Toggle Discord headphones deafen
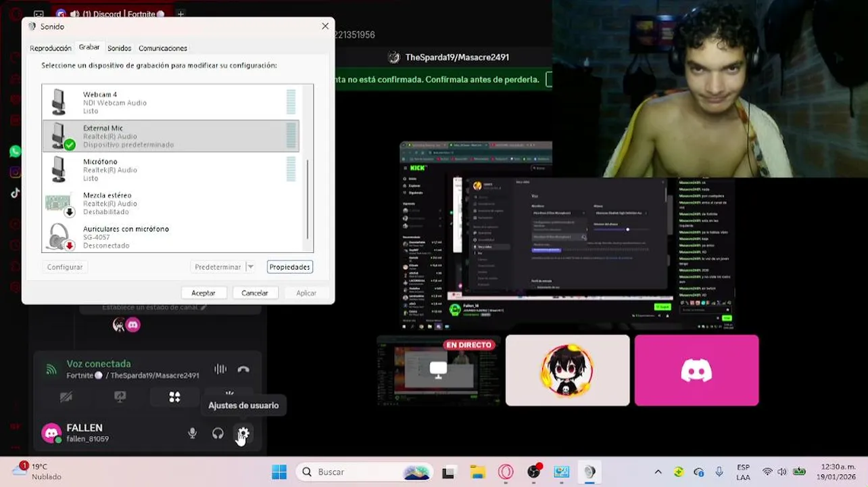The height and width of the screenshot is (487, 868). coord(218,434)
